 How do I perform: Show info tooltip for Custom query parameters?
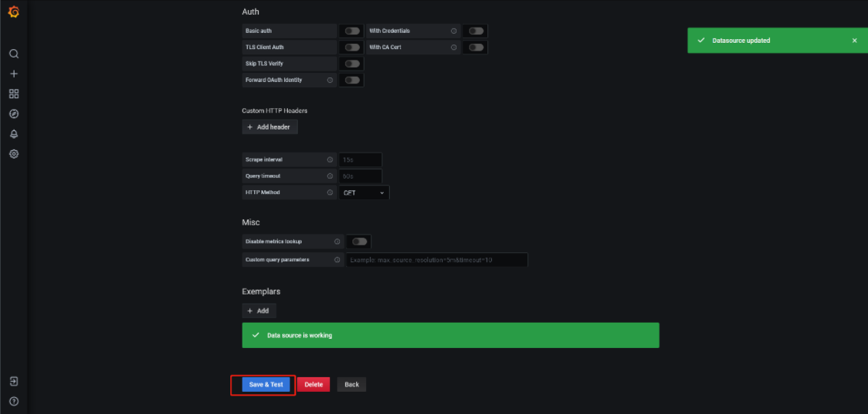coord(337,259)
